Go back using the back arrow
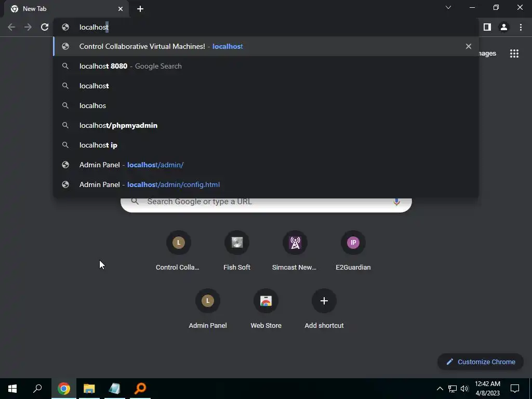The height and width of the screenshot is (399, 532). [11, 27]
